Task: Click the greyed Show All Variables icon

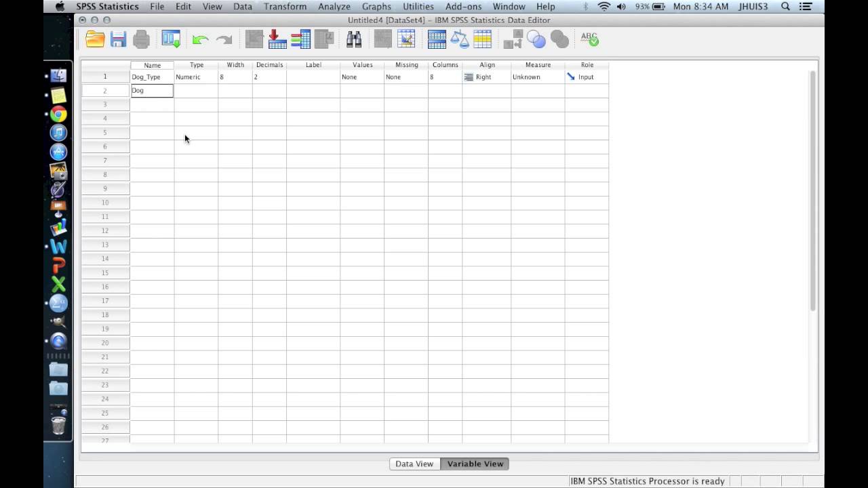Action: click(x=559, y=39)
